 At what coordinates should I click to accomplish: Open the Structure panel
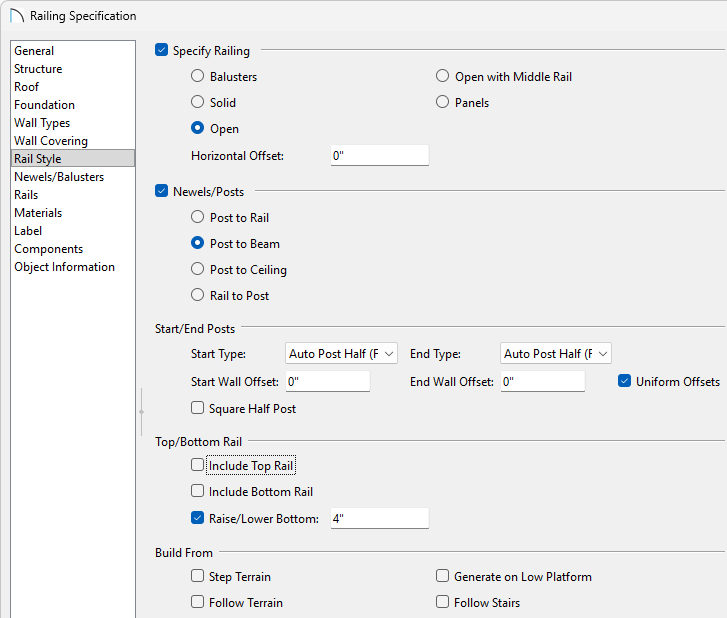[x=73, y=69]
